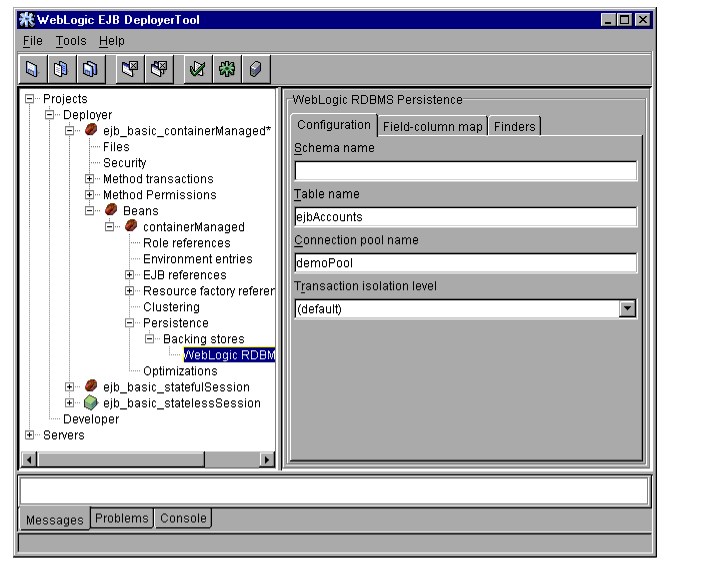Select Role references tree item

pyautogui.click(x=186, y=243)
